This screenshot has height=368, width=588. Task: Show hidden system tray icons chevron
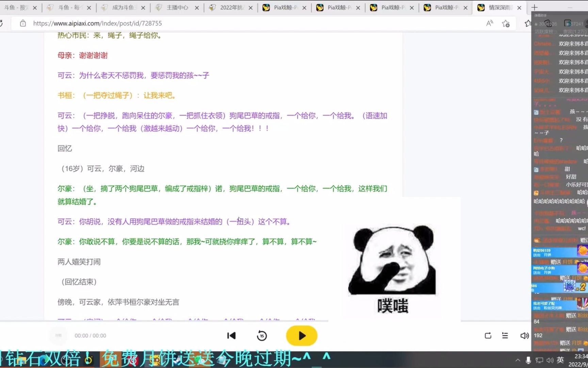(x=518, y=360)
